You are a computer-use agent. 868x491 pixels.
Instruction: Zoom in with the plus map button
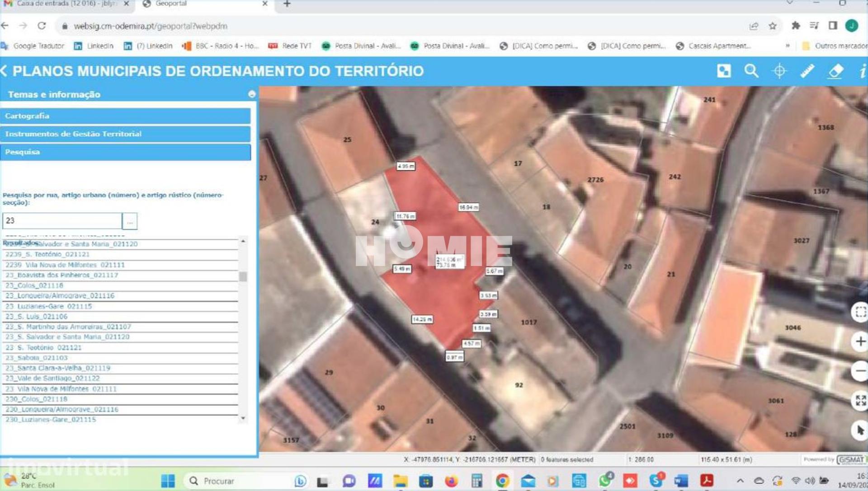[860, 341]
